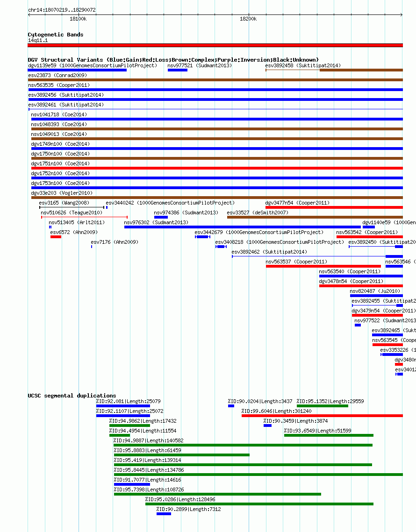The height and width of the screenshot is (532, 416).
Task: Select dgv33e203 (Vogler2010) label
Action: pyautogui.click(x=62, y=193)
